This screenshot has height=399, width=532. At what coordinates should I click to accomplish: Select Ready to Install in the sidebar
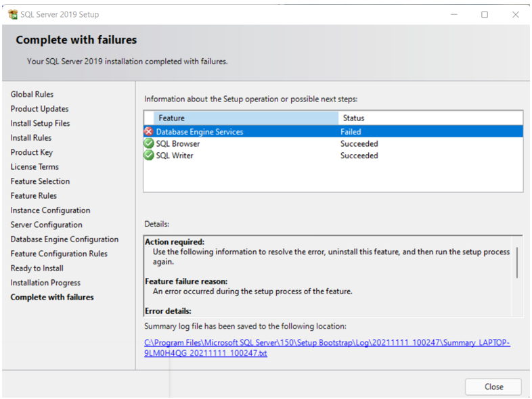pyautogui.click(x=37, y=268)
